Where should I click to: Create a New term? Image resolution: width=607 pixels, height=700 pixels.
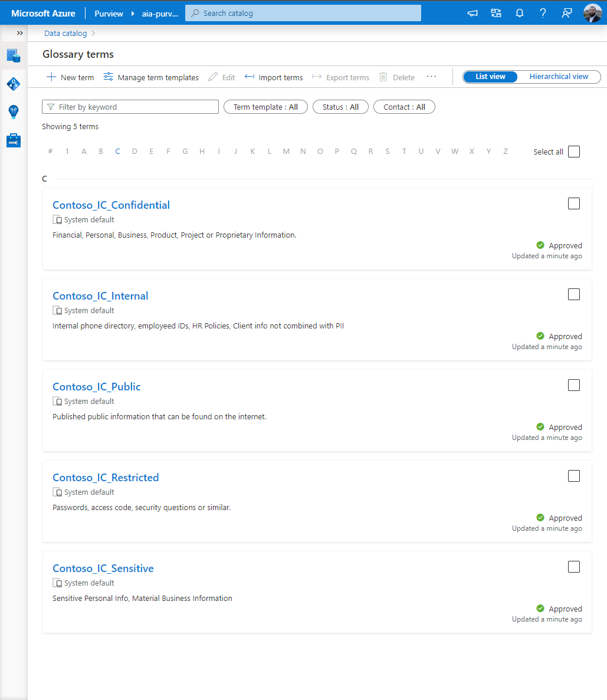click(70, 77)
